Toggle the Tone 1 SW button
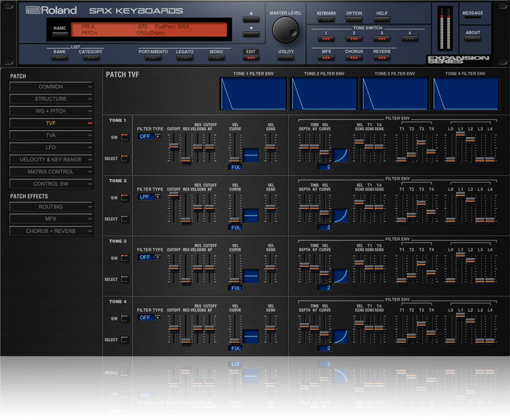The height and width of the screenshot is (420, 510). pos(124,137)
